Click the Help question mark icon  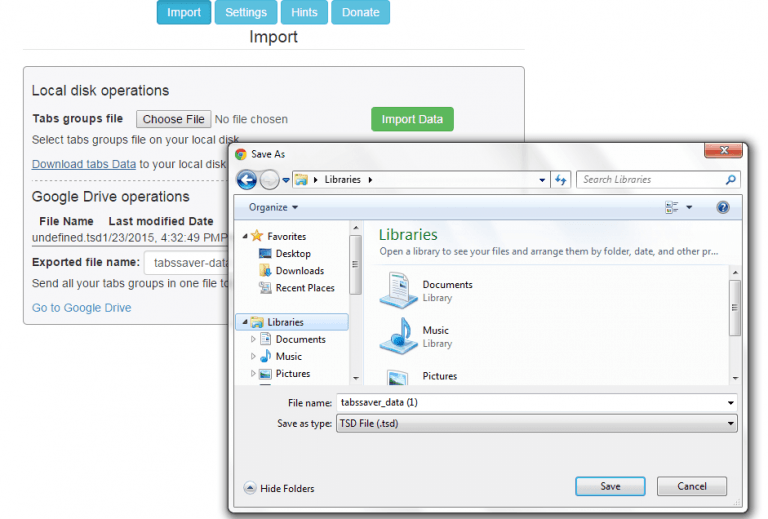point(723,207)
